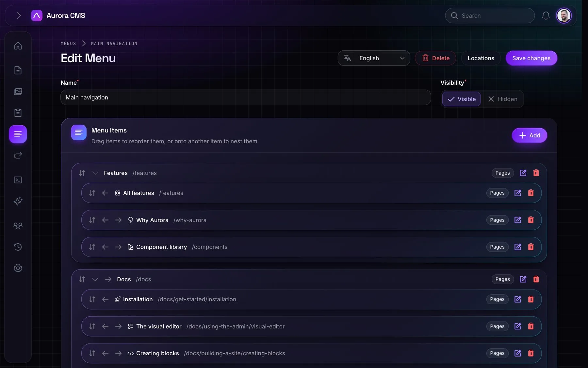Image resolution: width=588 pixels, height=368 pixels.
Task: Go to Menus breadcrumb
Action: [68, 44]
